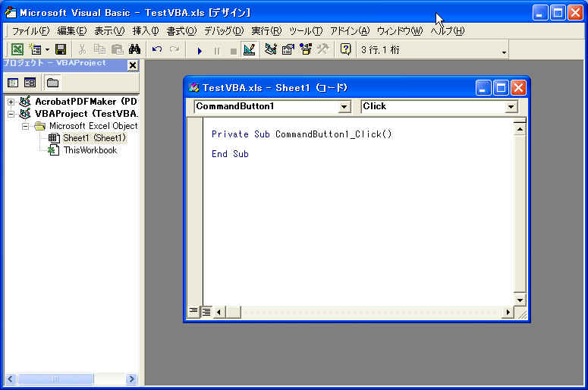This screenshot has width=588, height=390.
Task: Open Properties Window toolbar icon
Action: (288, 49)
